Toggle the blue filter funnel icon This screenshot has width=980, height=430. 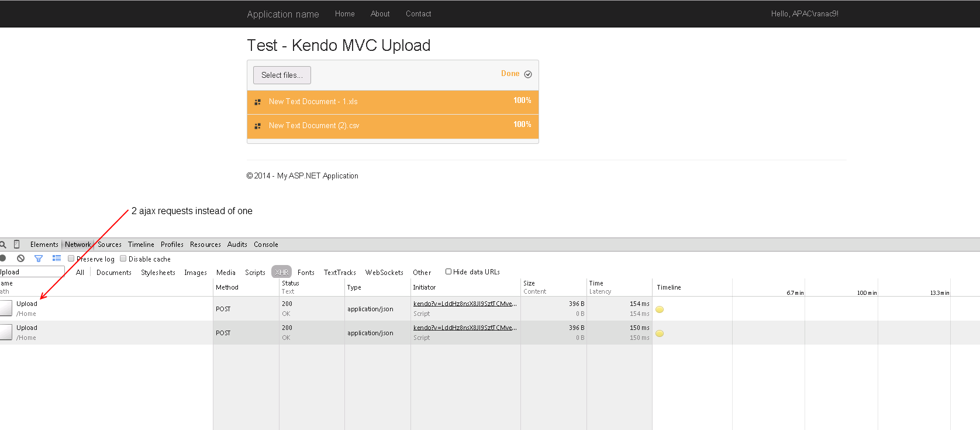point(39,258)
